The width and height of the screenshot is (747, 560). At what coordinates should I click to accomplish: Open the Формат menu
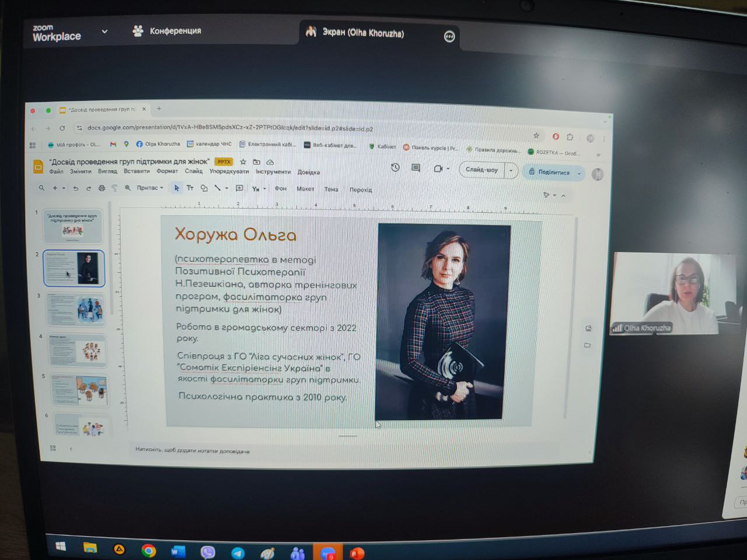[167, 171]
